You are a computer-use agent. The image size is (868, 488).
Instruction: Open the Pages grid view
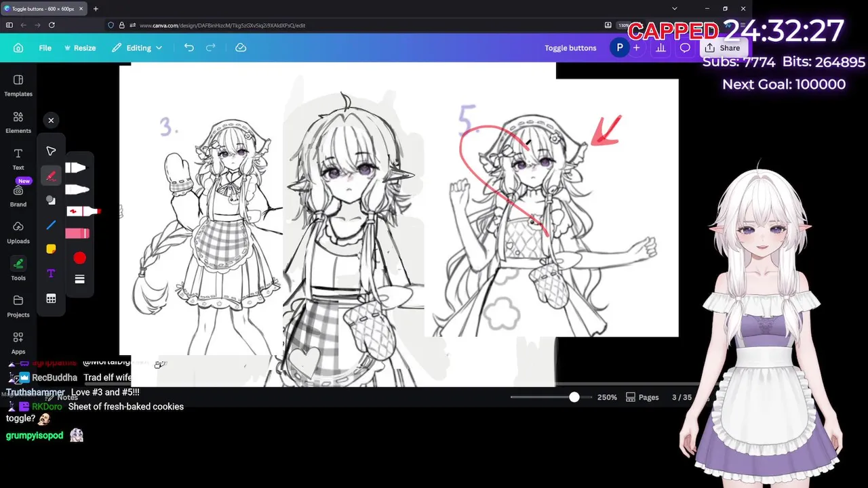point(642,397)
